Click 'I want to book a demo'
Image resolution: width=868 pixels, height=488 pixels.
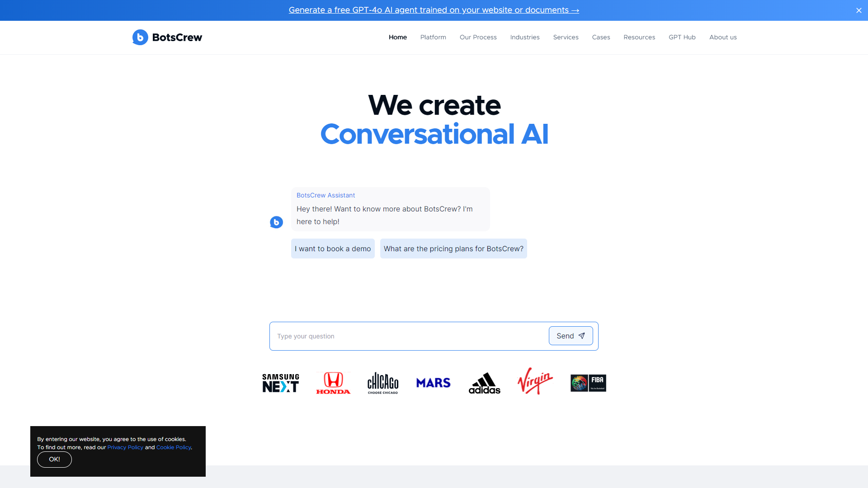point(333,249)
